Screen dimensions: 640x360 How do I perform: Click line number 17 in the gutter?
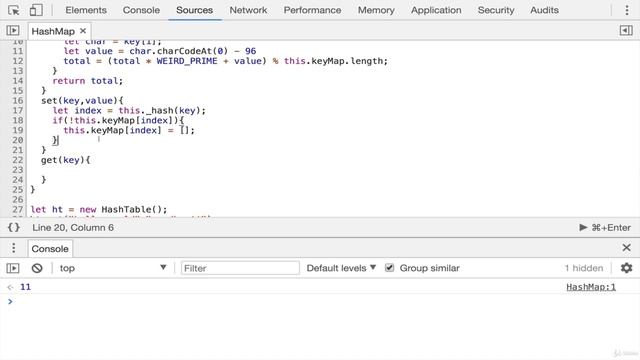click(x=18, y=110)
